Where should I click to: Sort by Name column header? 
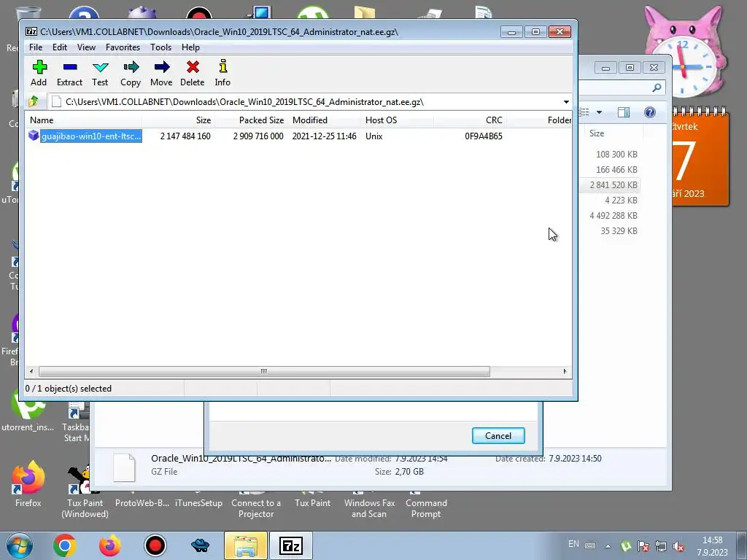(x=83, y=120)
